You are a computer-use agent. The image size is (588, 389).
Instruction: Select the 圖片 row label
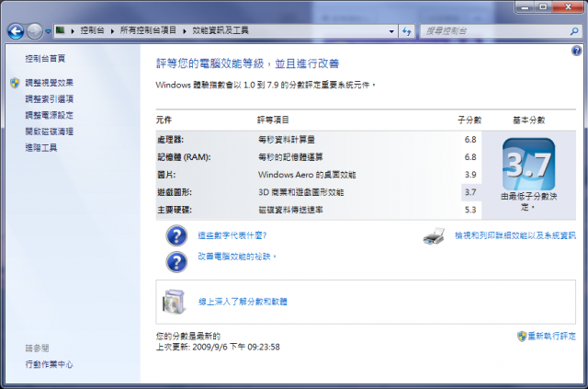point(166,175)
